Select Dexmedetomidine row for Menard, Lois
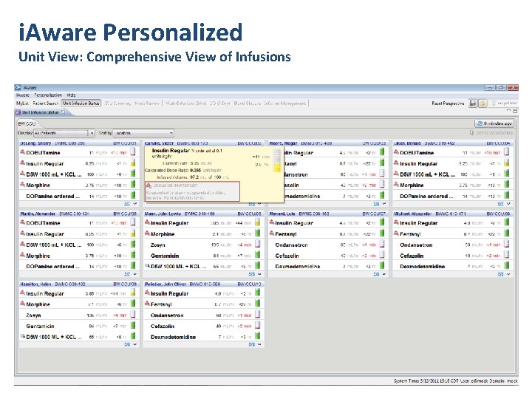This screenshot has width=532, height=399. tap(328, 266)
